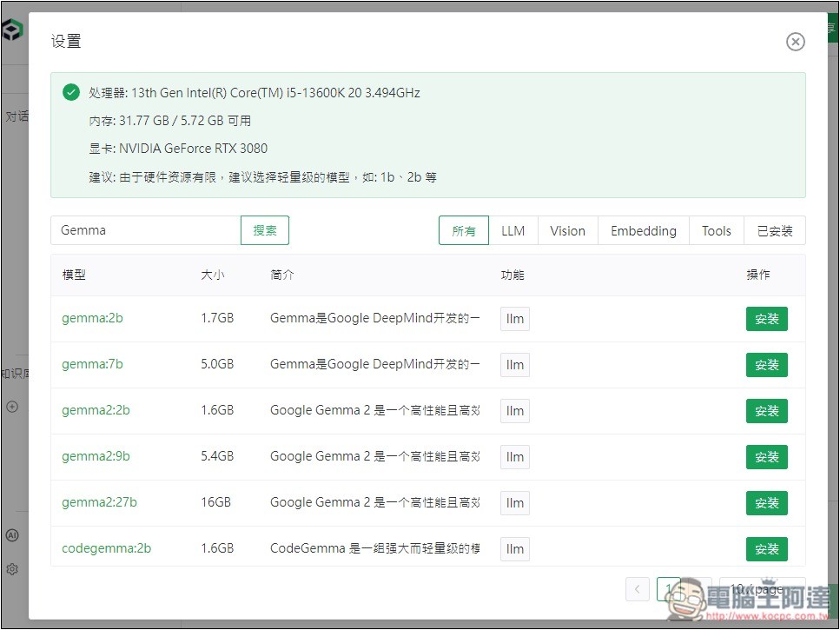Click the 5.0GB size cell
The width and height of the screenshot is (840, 630).
point(217,364)
